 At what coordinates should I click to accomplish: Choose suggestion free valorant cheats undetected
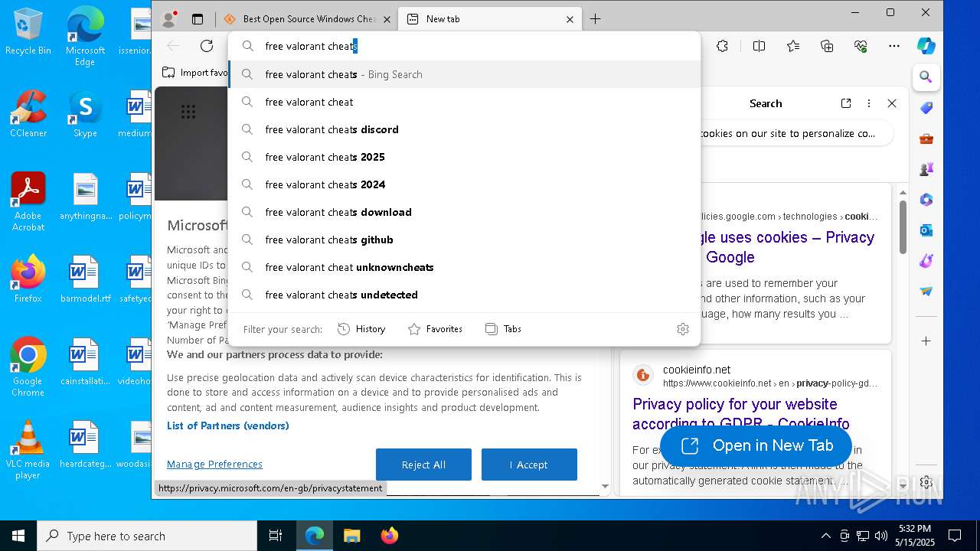[x=465, y=295]
